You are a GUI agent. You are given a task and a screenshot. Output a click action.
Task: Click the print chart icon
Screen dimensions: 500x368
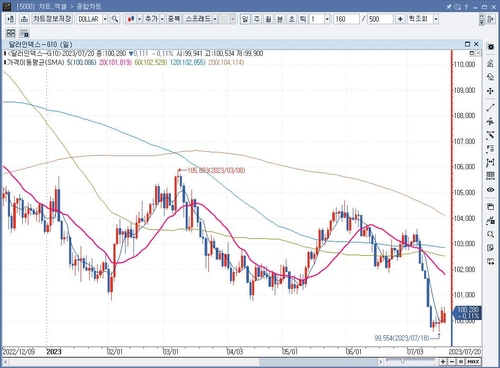[x=24, y=19]
